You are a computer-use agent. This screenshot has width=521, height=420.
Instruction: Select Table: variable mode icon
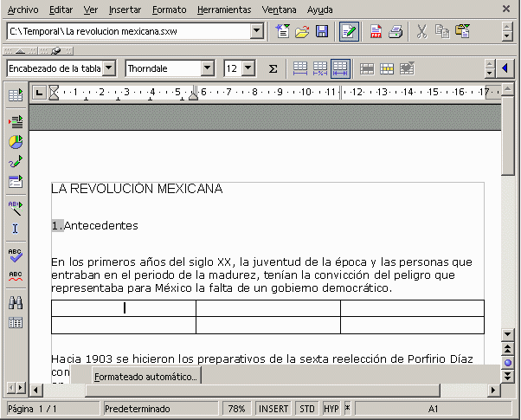coord(340,68)
